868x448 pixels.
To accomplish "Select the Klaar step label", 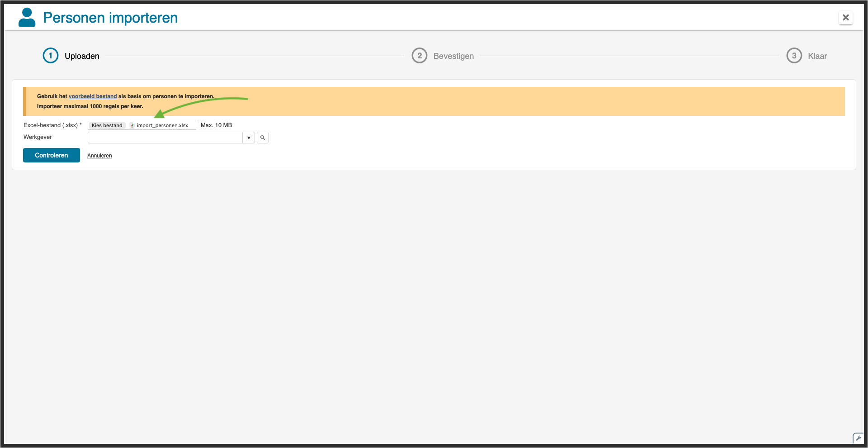I will coord(817,56).
